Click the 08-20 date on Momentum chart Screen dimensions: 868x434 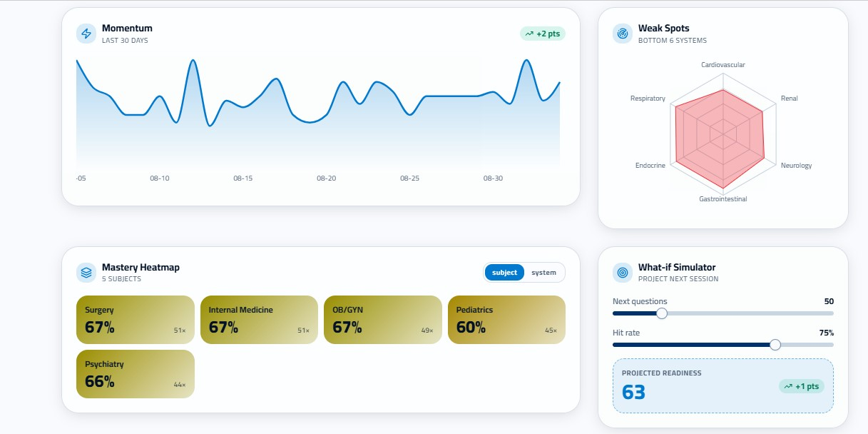click(326, 178)
